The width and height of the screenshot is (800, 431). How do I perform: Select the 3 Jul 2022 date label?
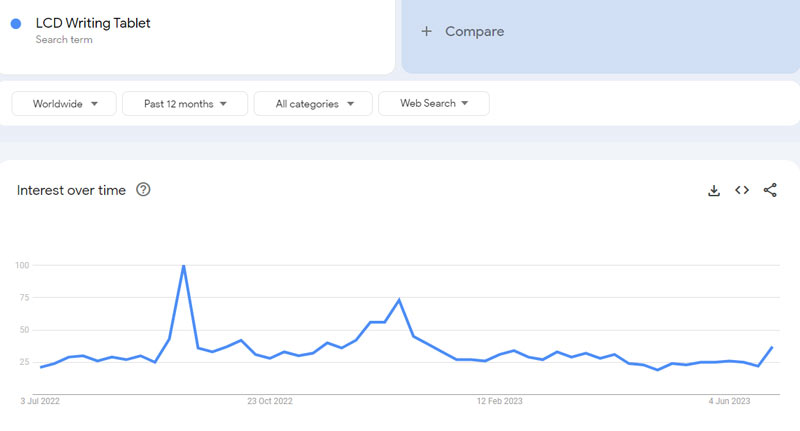pos(43,401)
